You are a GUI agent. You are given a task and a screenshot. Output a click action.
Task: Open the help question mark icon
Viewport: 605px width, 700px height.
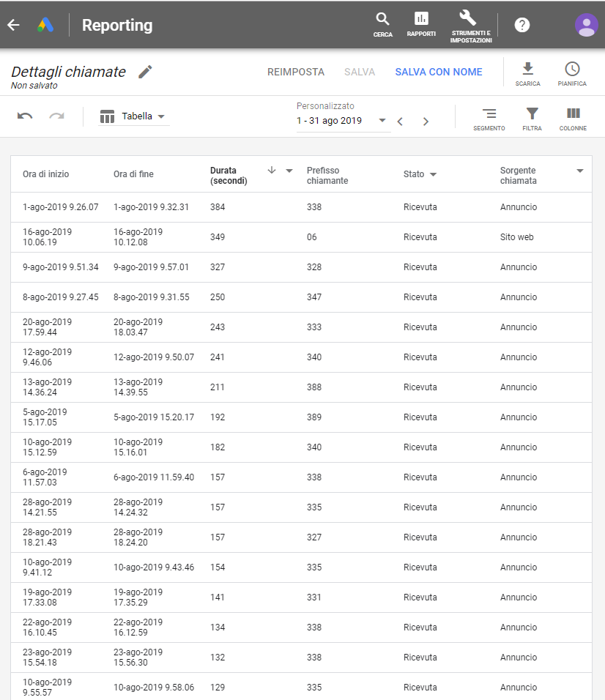[522, 25]
